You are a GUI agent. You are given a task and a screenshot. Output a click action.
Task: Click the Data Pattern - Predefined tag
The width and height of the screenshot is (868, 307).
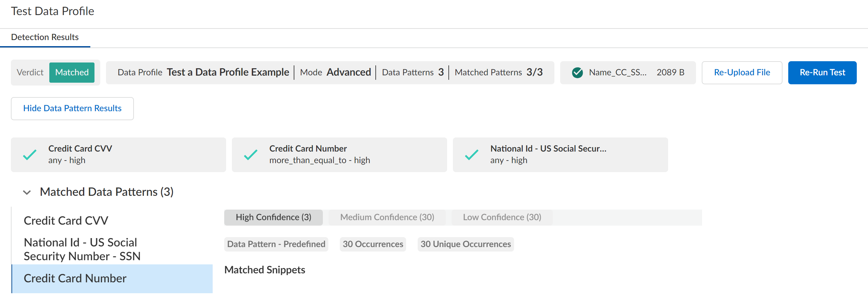pyautogui.click(x=276, y=244)
